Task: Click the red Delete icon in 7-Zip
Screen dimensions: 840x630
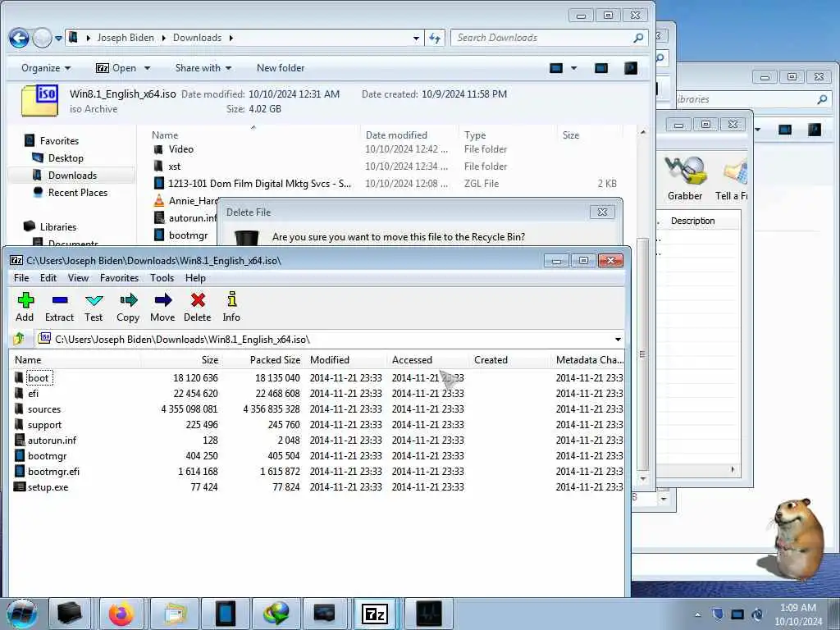Action: coord(198,307)
